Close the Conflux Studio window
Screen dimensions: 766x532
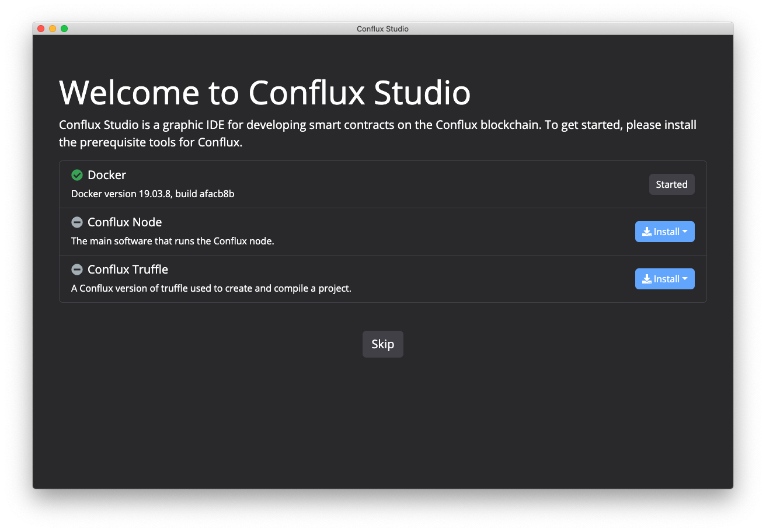(x=41, y=29)
